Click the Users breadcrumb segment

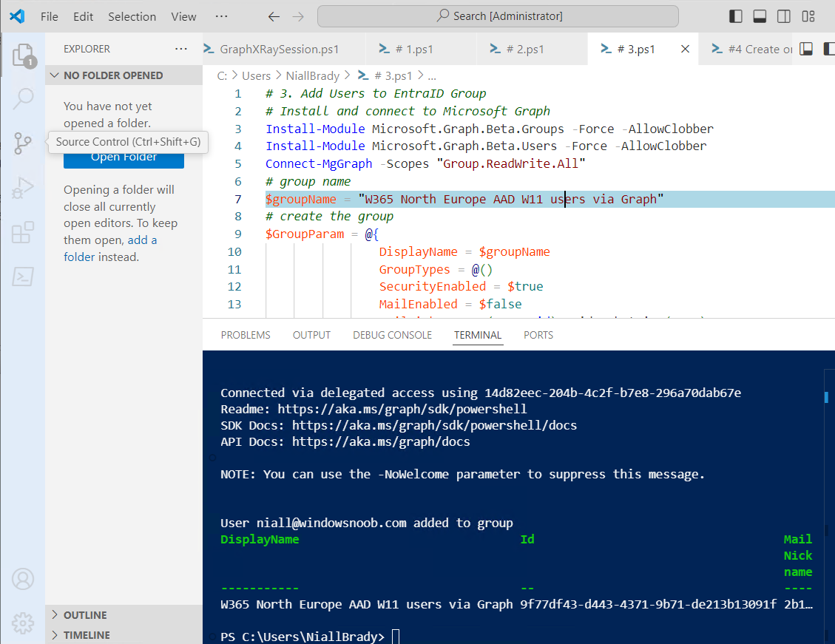tap(256, 76)
